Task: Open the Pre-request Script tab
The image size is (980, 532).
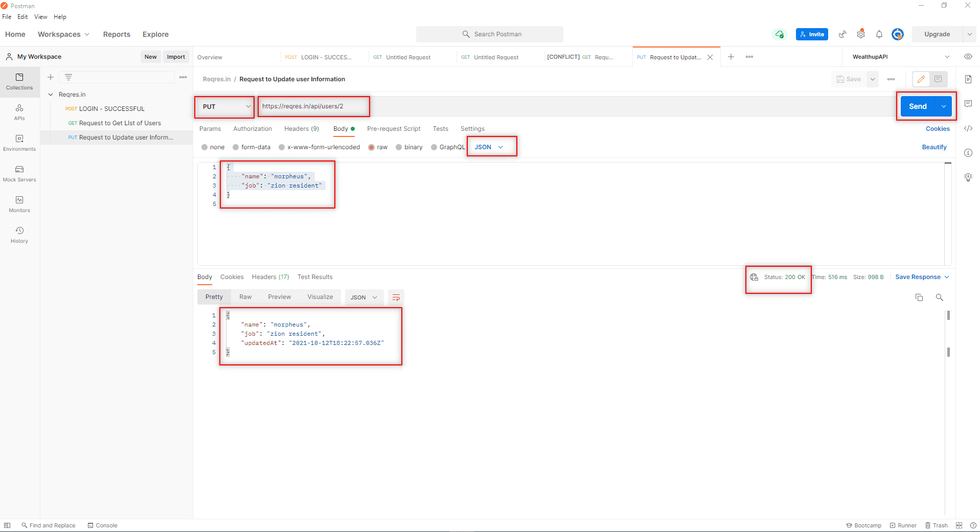Action: pos(394,129)
